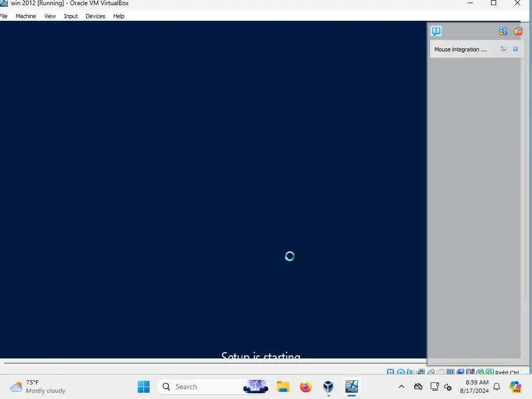Click the taskbar Search box
The width and height of the screenshot is (532, 399).
click(214, 387)
